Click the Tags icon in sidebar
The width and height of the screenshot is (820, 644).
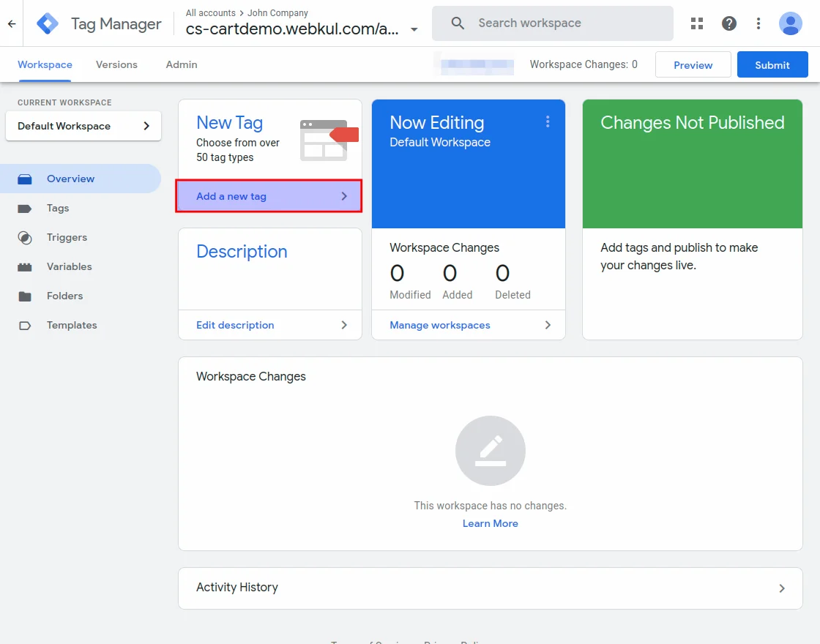[25, 209]
